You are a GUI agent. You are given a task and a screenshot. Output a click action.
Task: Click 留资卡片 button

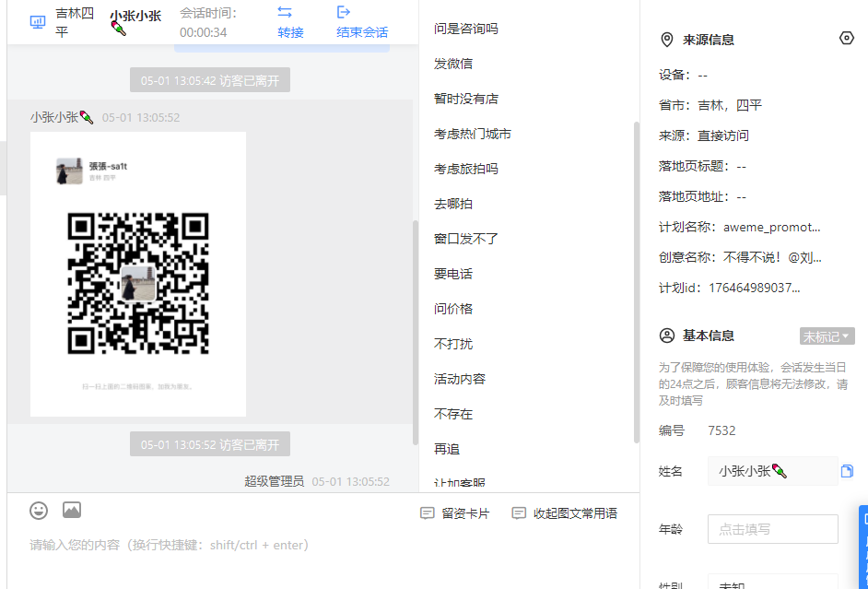(455, 513)
